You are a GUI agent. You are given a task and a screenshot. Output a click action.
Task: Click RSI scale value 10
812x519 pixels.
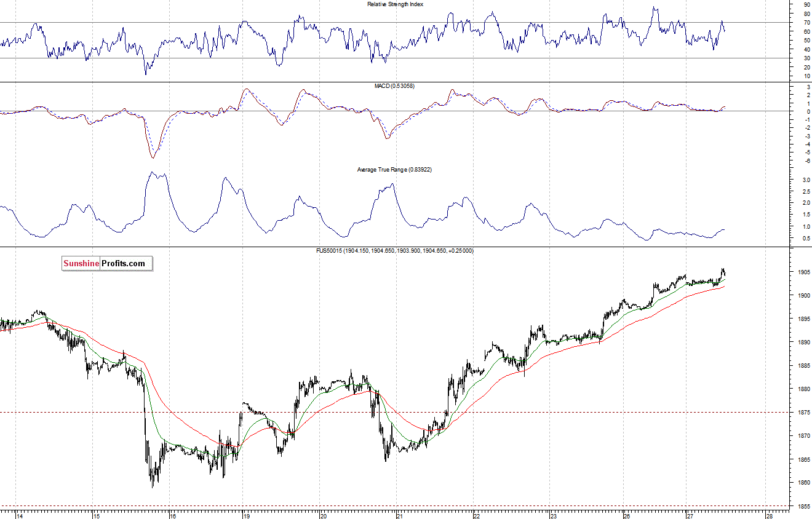point(806,76)
